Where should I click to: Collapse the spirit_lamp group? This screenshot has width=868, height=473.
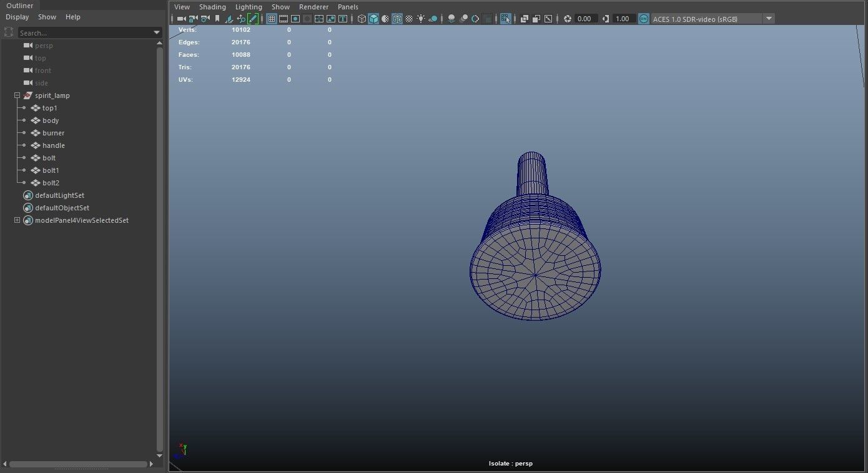(17, 95)
